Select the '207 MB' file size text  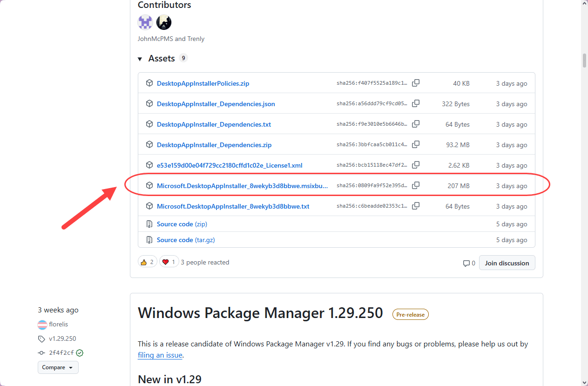coord(459,186)
